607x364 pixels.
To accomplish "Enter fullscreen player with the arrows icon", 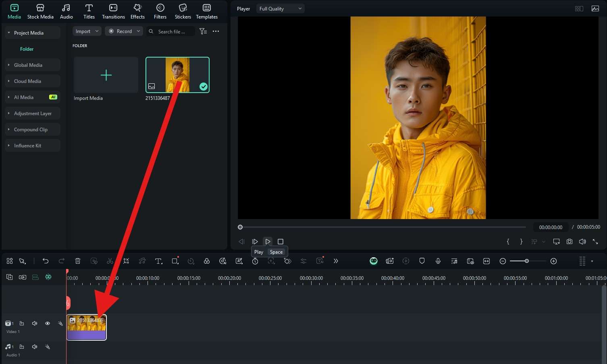I will [595, 242].
